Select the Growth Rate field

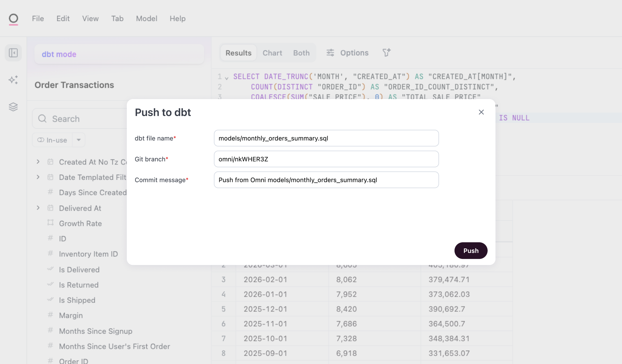pos(80,223)
